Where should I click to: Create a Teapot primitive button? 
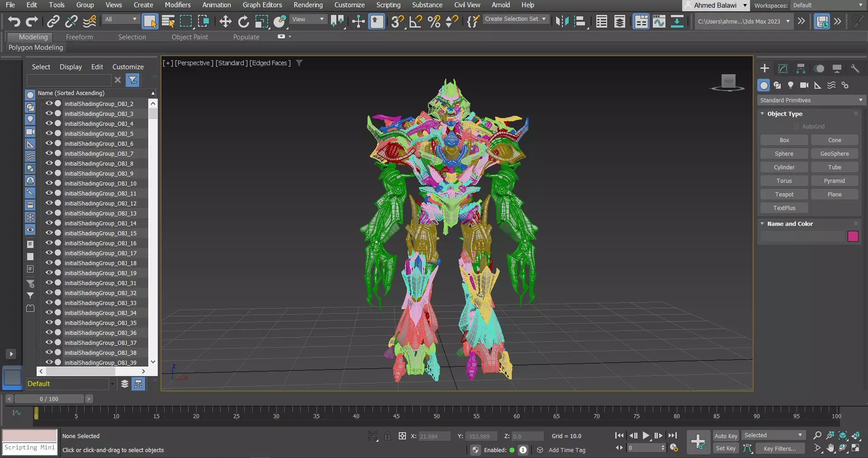784,194
